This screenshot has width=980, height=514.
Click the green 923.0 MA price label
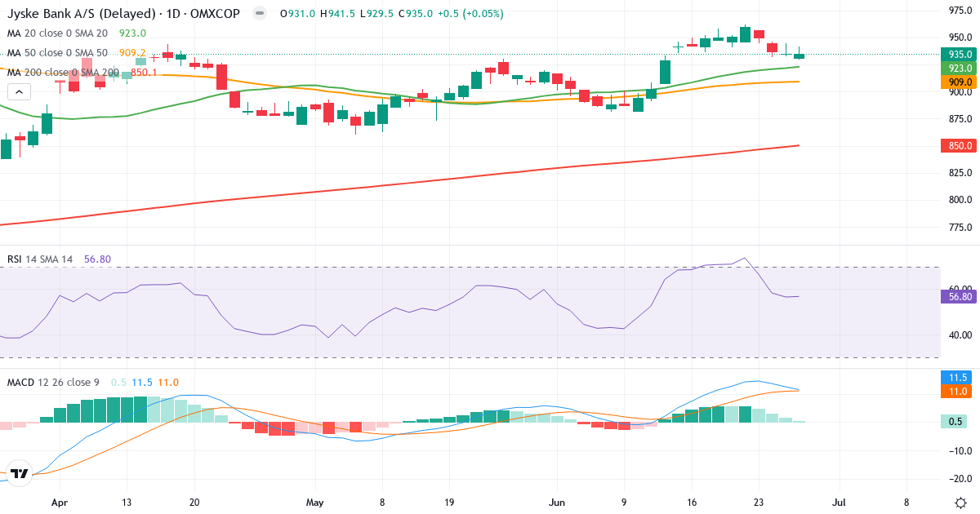click(959, 68)
